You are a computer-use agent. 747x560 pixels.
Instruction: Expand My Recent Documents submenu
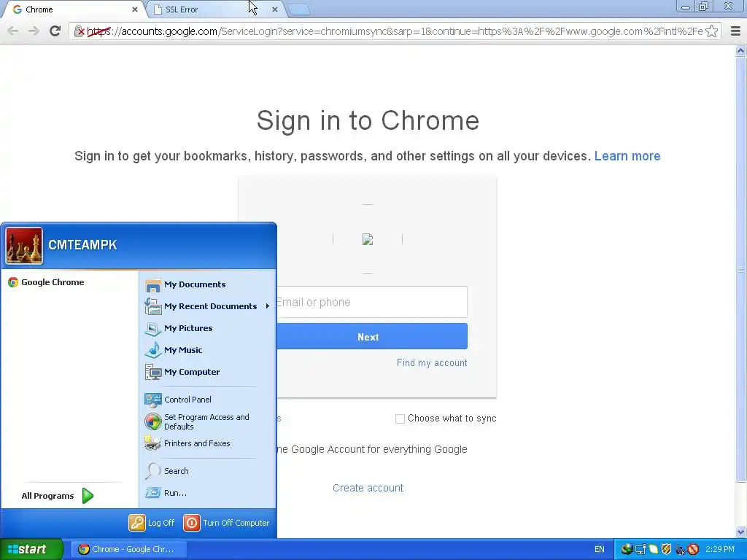click(x=208, y=306)
